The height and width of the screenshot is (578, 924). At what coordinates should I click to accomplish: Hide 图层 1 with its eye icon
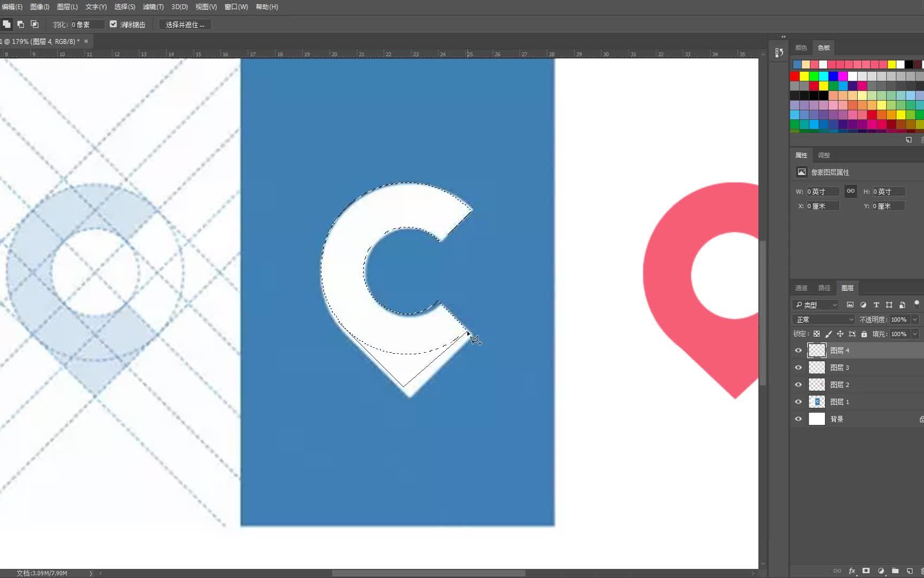click(x=798, y=402)
